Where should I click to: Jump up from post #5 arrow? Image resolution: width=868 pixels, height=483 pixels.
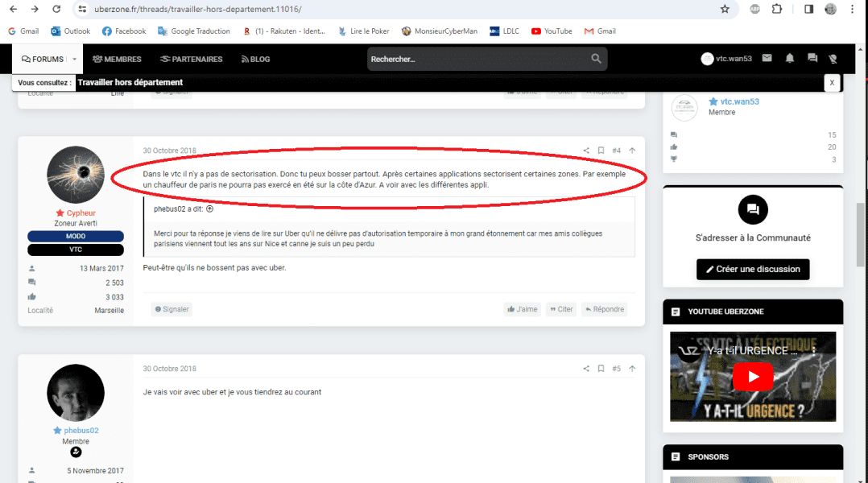[x=632, y=369]
